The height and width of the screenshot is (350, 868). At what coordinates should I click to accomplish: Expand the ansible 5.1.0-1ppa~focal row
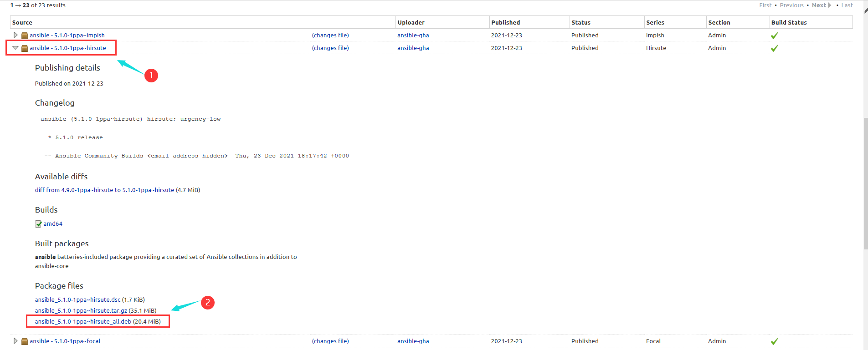(x=15, y=341)
